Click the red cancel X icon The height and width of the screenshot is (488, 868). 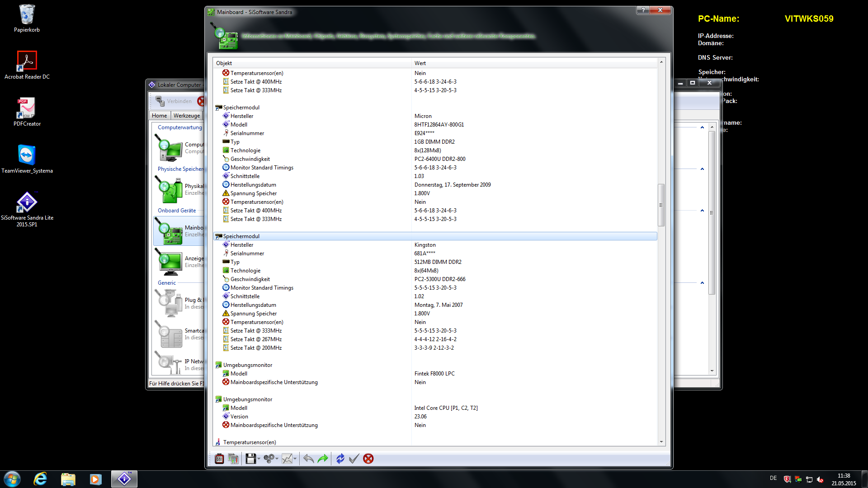pyautogui.click(x=368, y=459)
